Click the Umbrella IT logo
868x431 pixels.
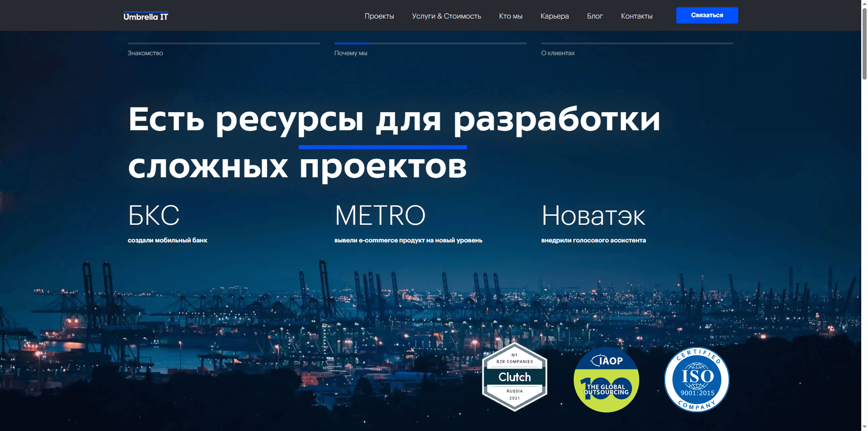point(146,15)
